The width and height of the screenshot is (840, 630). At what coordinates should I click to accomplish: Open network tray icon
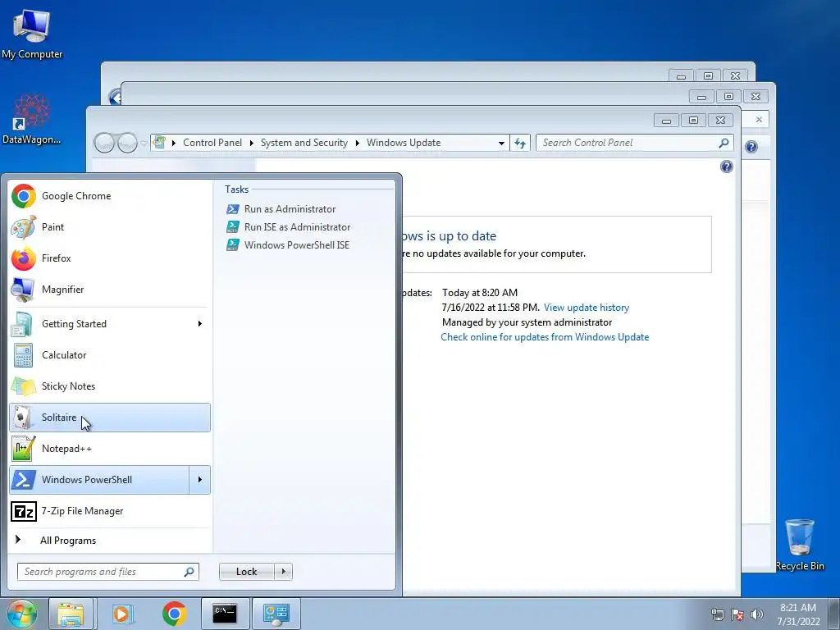[x=717, y=614]
